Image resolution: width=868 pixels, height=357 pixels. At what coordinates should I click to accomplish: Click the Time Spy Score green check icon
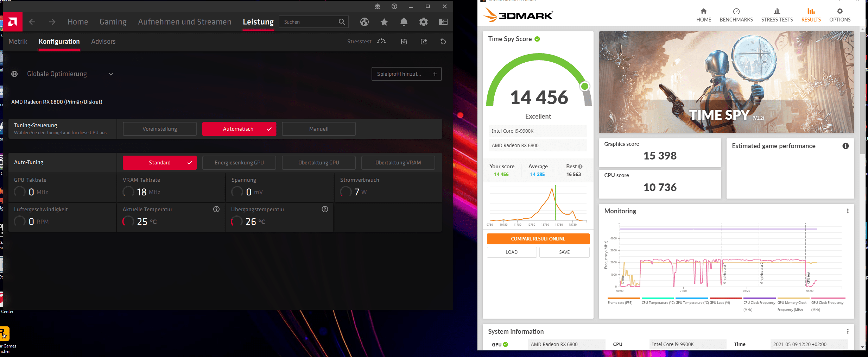(x=537, y=39)
